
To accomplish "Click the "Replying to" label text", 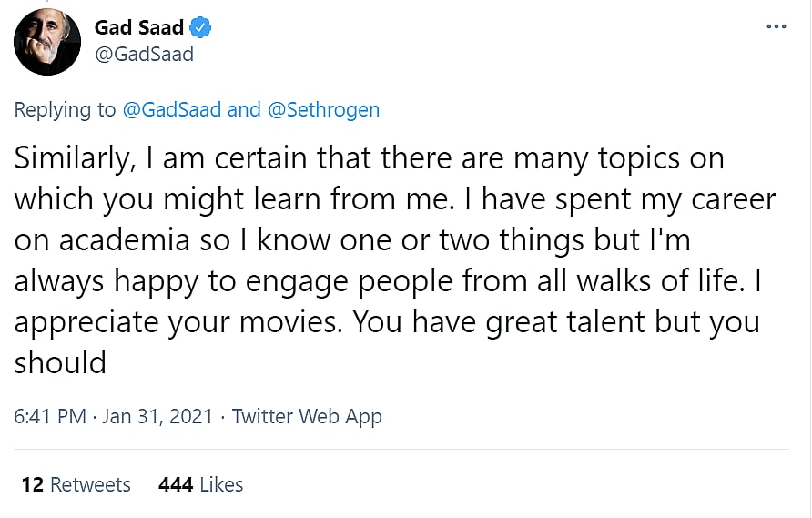I will 65,110.
